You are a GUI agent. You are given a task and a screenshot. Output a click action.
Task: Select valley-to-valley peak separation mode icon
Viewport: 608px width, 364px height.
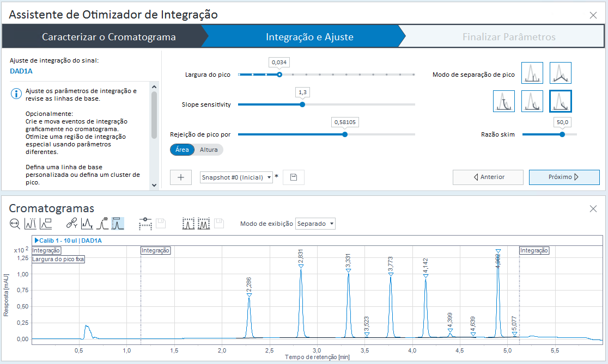click(x=560, y=73)
